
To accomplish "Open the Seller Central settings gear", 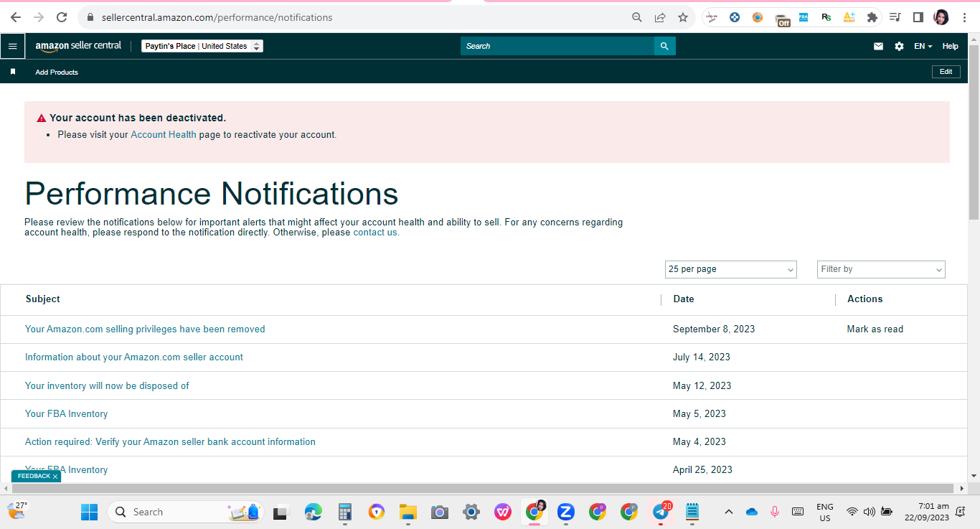I will (899, 46).
